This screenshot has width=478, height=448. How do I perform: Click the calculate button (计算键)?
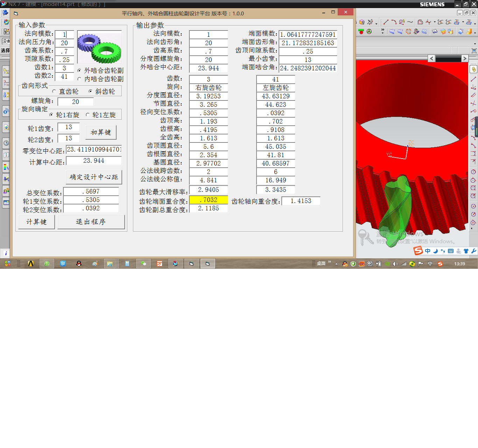pos(36,222)
